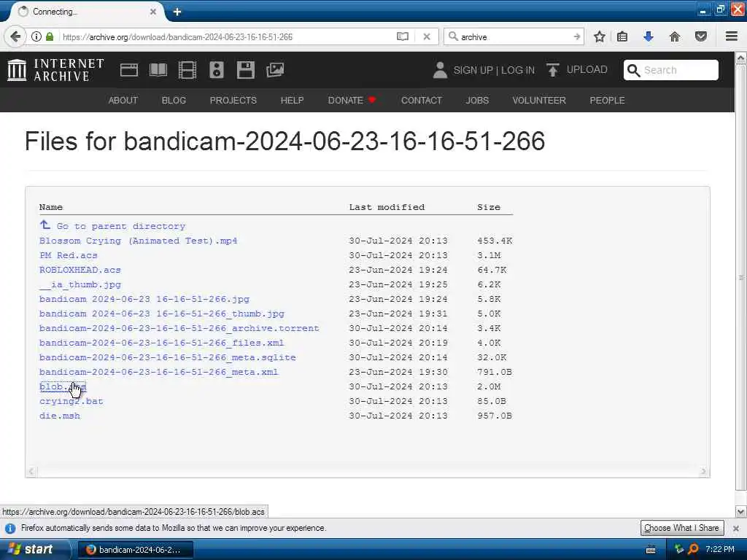This screenshot has height=560, width=747.
Task: Open __ia_thumb.jpg file link
Action: click(80, 284)
